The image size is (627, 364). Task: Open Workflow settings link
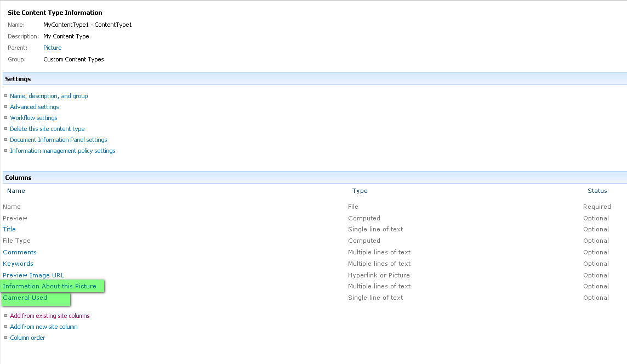click(33, 118)
